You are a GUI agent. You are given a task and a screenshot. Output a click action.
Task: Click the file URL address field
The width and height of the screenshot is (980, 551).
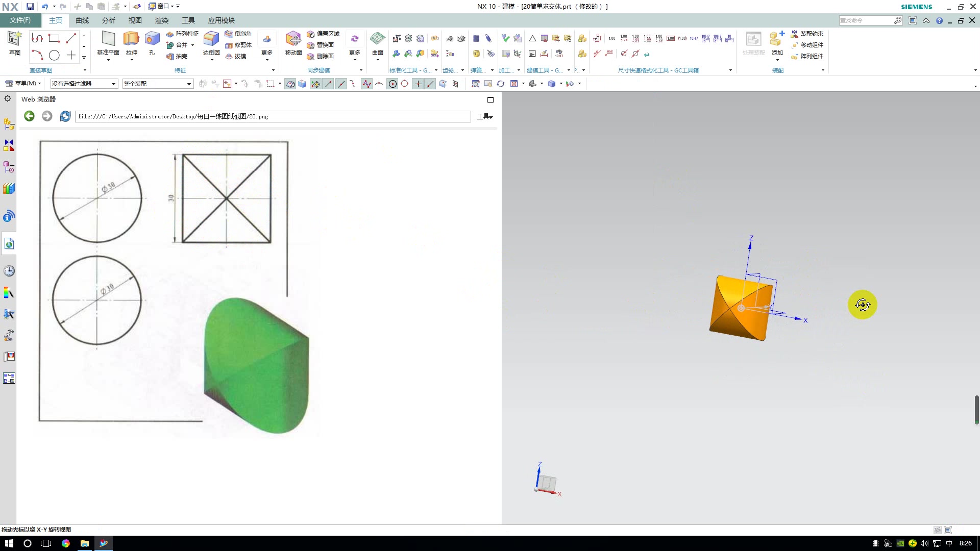point(273,117)
